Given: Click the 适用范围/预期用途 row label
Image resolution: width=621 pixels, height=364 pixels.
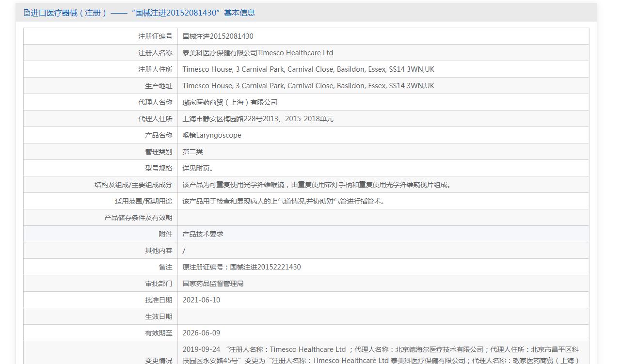Looking at the screenshot, I should (143, 201).
